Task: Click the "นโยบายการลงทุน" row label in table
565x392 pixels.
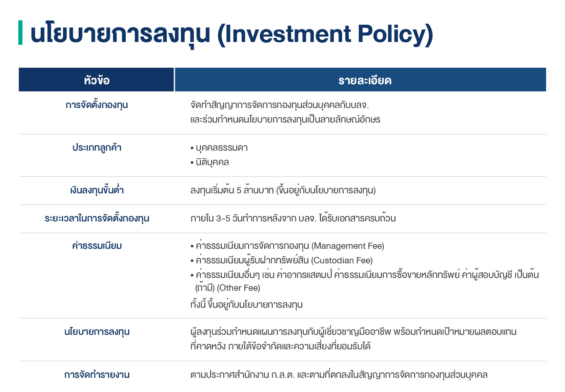Action: point(97,332)
